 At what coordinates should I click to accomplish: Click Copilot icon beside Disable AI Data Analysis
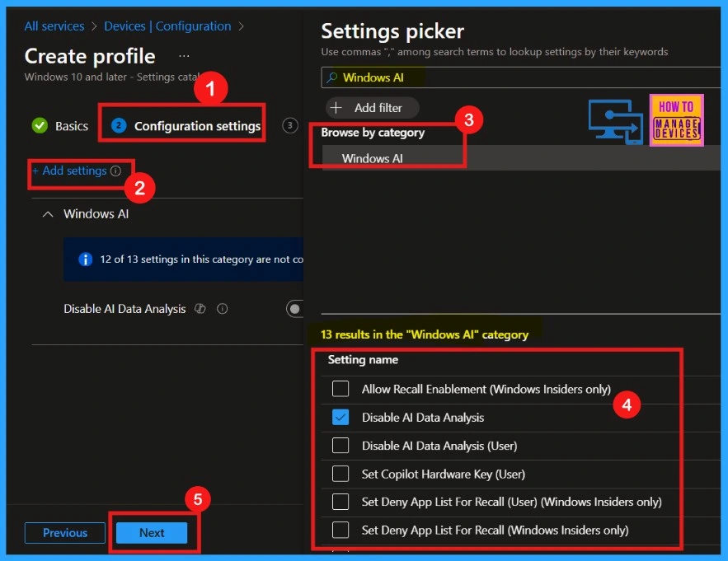coord(200,309)
